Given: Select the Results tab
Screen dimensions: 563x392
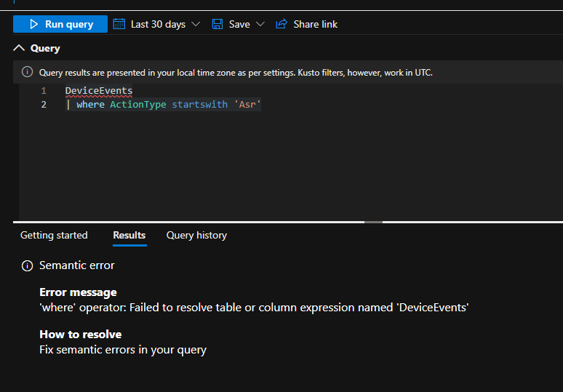Looking at the screenshot, I should pos(129,235).
